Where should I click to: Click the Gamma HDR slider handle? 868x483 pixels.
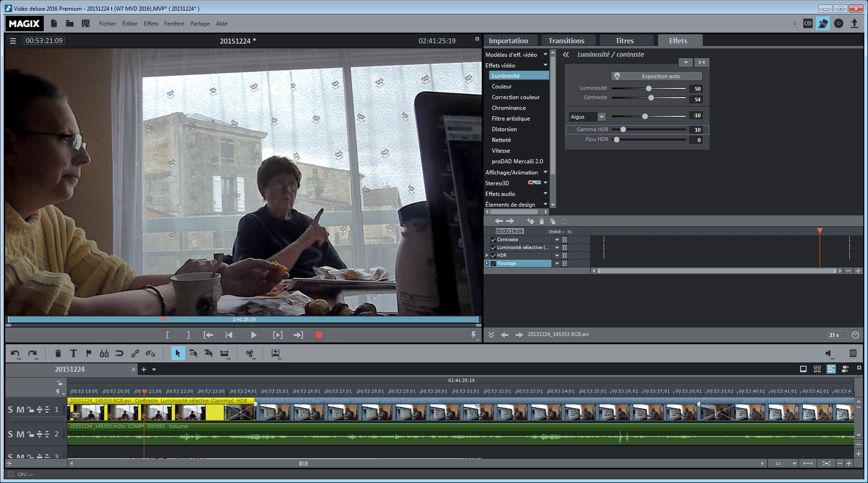click(x=623, y=130)
